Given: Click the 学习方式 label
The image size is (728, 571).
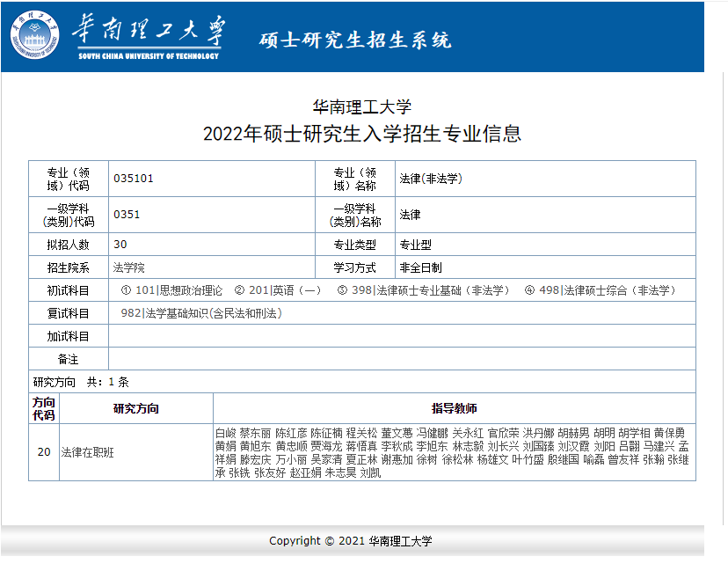Looking at the screenshot, I should pyautogui.click(x=354, y=267).
